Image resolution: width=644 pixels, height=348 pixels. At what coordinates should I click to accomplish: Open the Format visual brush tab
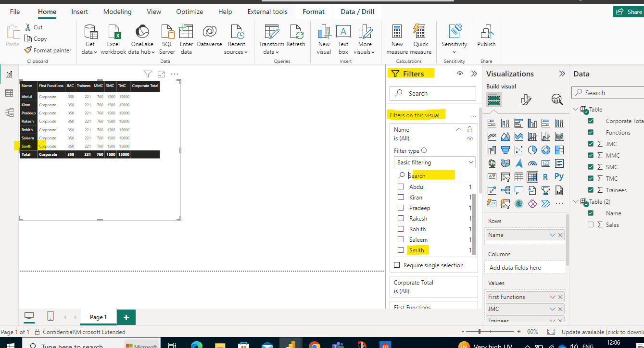pyautogui.click(x=526, y=99)
